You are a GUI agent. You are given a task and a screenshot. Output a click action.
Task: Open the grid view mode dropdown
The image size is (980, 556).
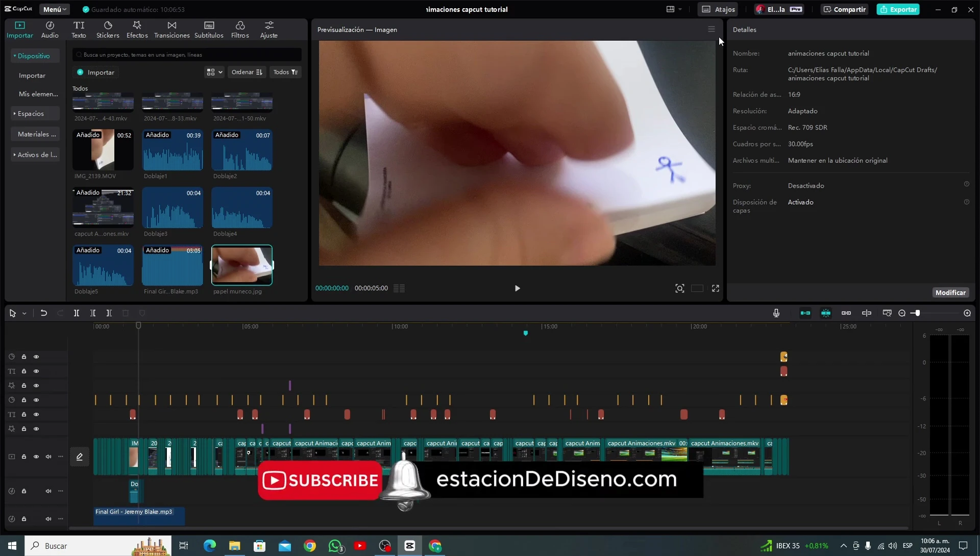tap(214, 72)
